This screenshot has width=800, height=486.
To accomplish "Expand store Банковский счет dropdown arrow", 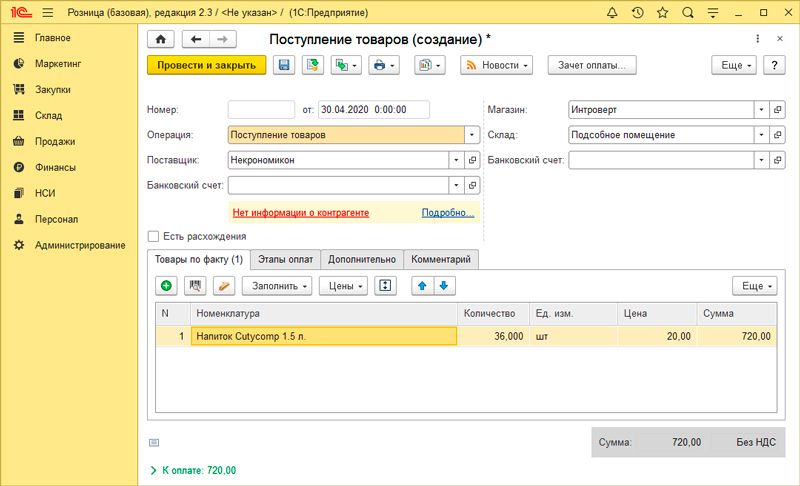I will pyautogui.click(x=761, y=160).
